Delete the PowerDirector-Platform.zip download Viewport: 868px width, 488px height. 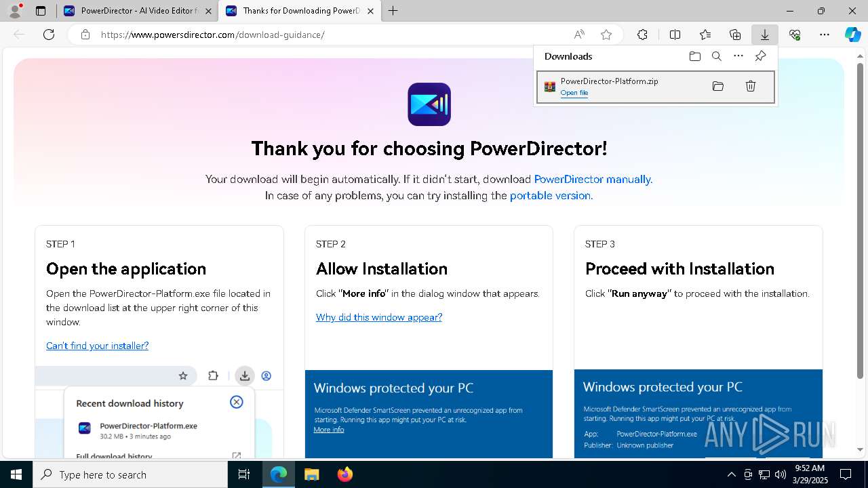pos(750,86)
